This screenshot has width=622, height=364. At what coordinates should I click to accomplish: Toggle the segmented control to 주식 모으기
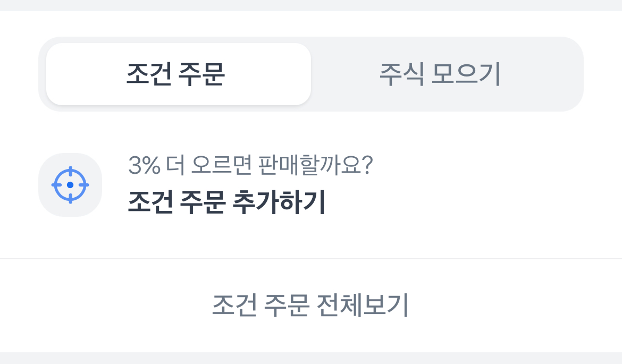440,74
